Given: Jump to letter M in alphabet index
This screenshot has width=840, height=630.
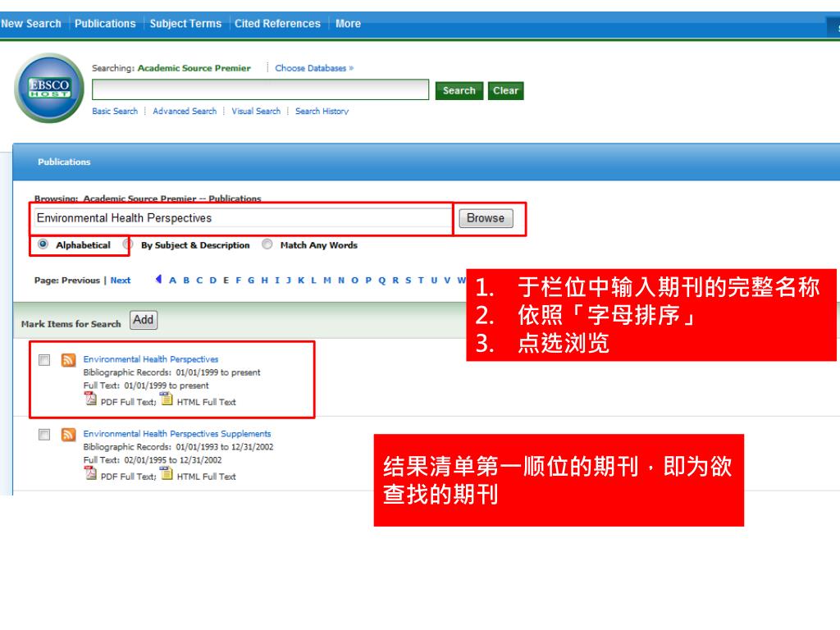Looking at the screenshot, I should tap(327, 281).
